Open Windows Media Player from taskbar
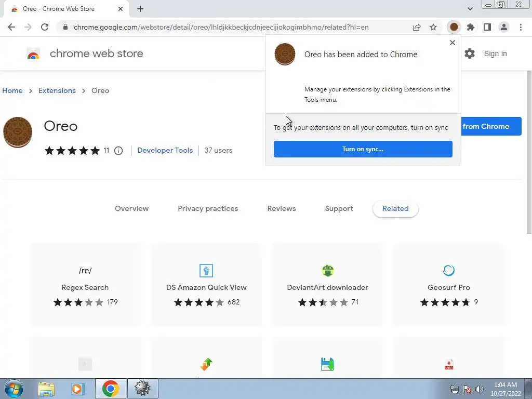 coord(78,389)
